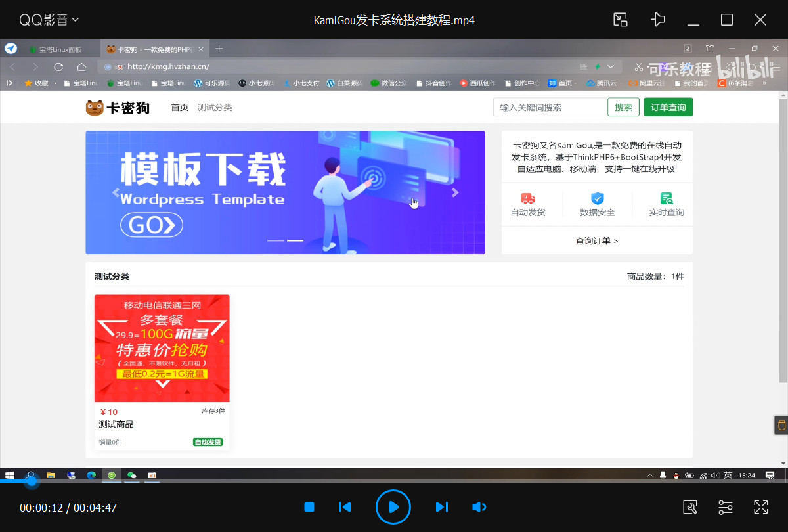Skip to previous video track

(x=345, y=507)
